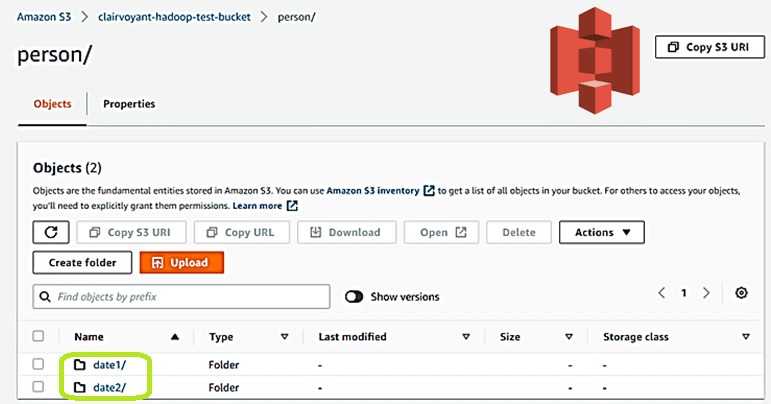Go to previous page arrow
Image resolution: width=771 pixels, height=404 pixels.
pyautogui.click(x=662, y=293)
